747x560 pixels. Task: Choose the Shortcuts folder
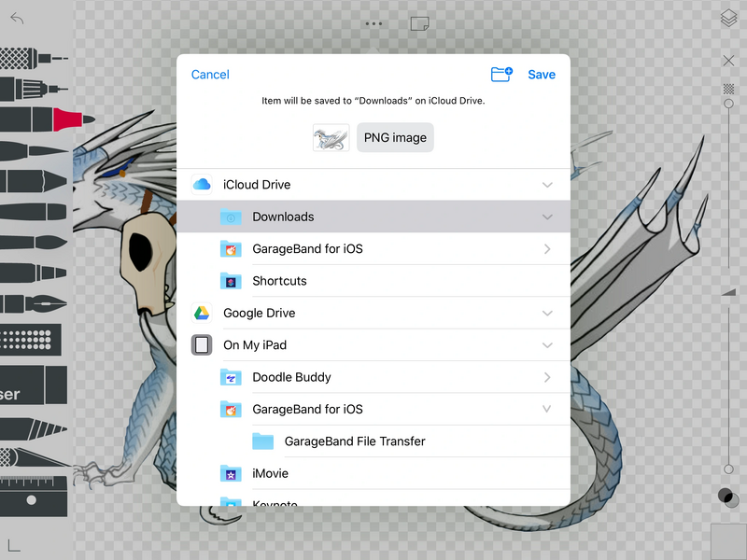point(279,281)
